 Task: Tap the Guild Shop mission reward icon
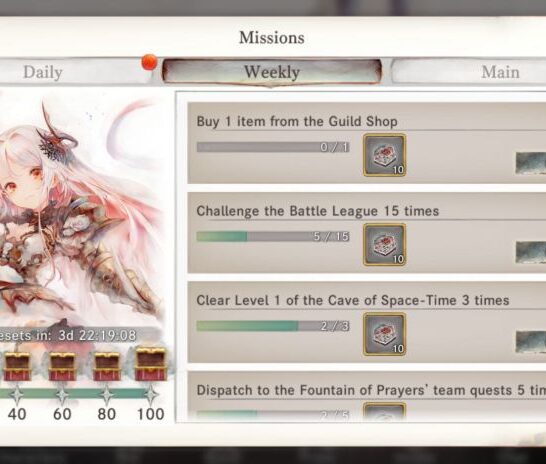(384, 155)
